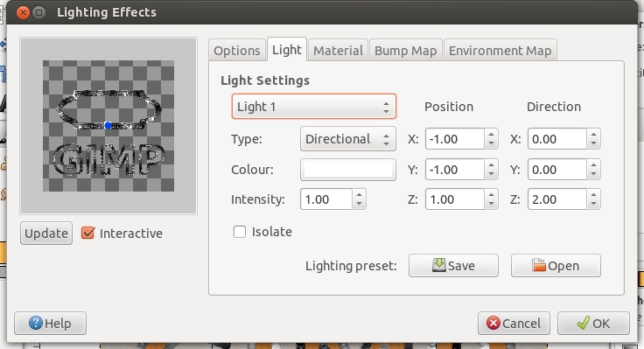Click the Position Y field
Image resolution: width=644 pixels, height=349 pixels.
[455, 170]
